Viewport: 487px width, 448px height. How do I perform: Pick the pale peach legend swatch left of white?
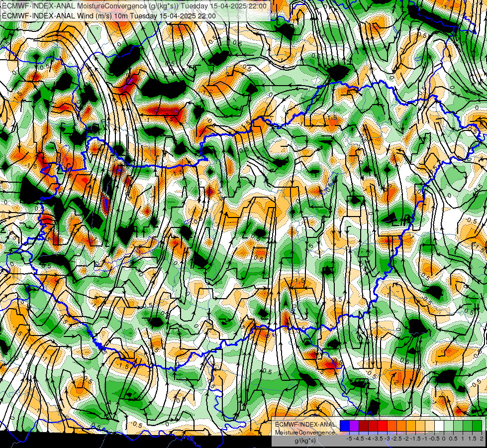point(429,426)
